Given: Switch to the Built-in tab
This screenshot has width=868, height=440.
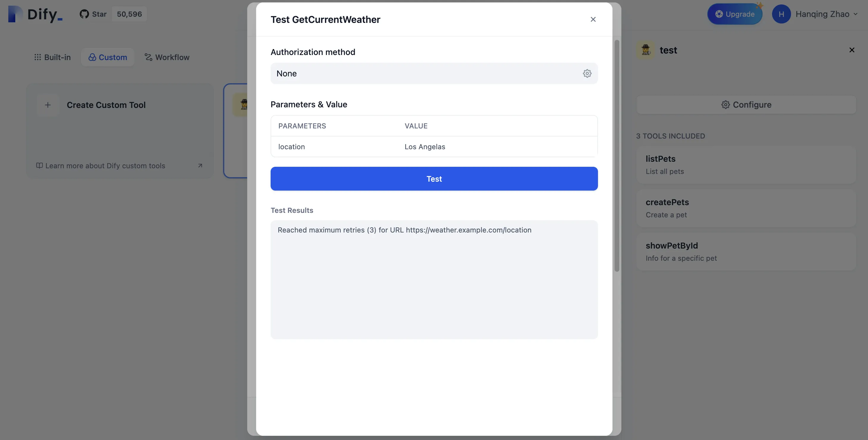Looking at the screenshot, I should pyautogui.click(x=53, y=57).
